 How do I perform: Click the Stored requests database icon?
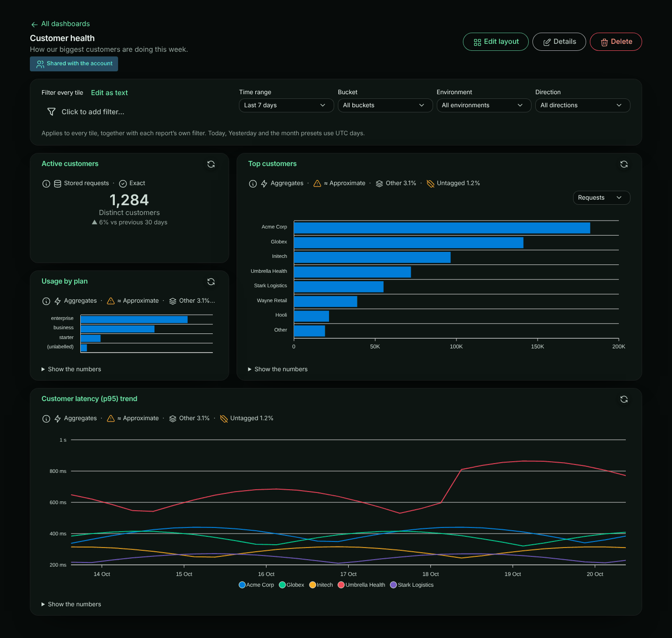click(58, 184)
